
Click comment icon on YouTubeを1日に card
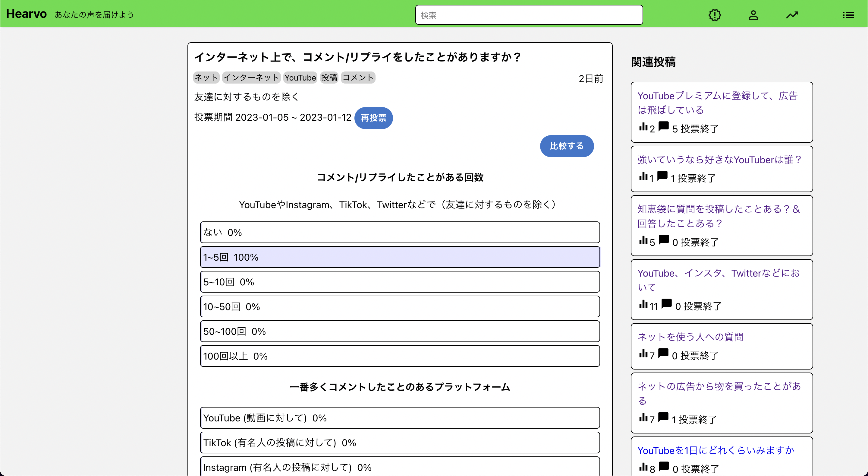pos(664,467)
